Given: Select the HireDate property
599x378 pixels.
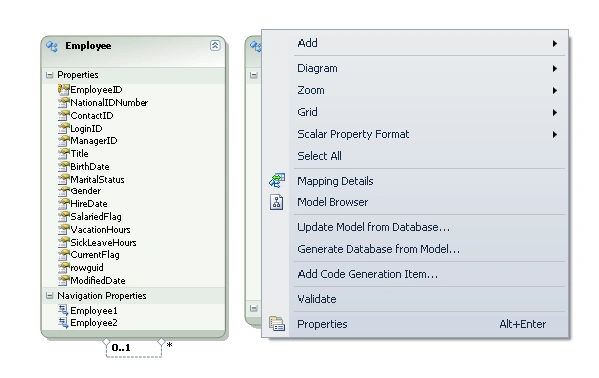Looking at the screenshot, I should [89, 204].
